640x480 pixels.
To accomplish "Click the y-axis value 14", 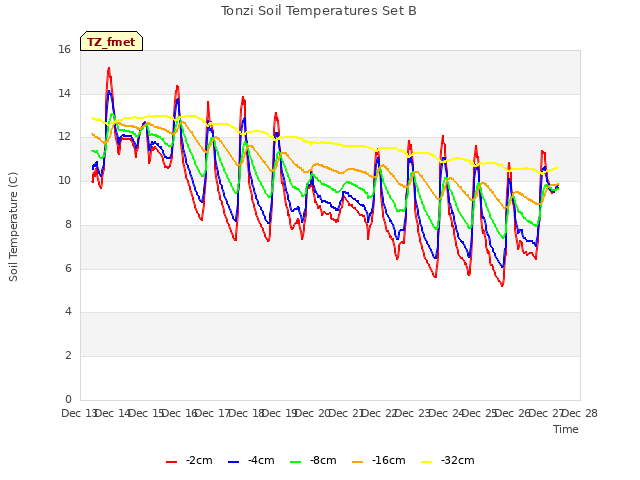I will (64, 93).
